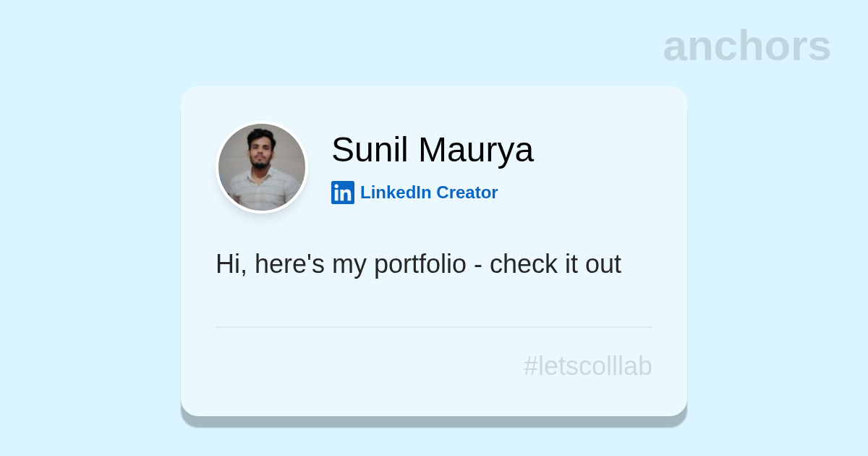The height and width of the screenshot is (456, 868).
Task: Click the word "Creator" beside LinkedIn
Action: (467, 193)
